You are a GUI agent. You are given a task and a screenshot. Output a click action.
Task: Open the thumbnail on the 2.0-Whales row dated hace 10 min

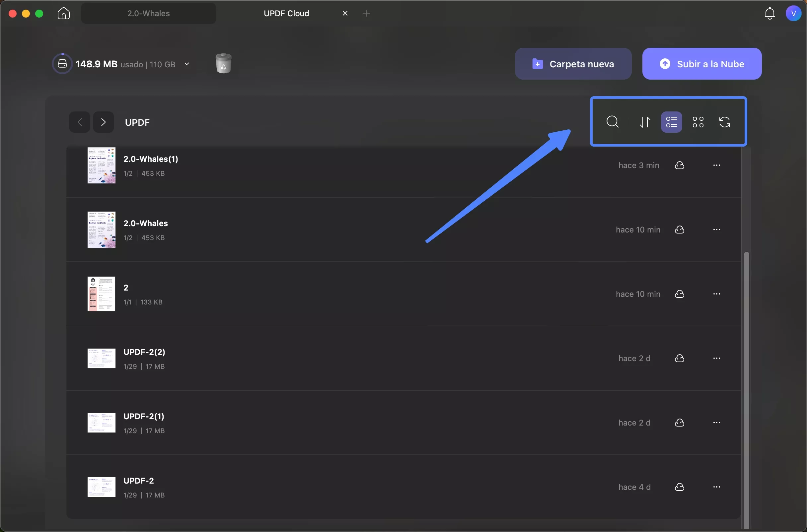coord(102,230)
